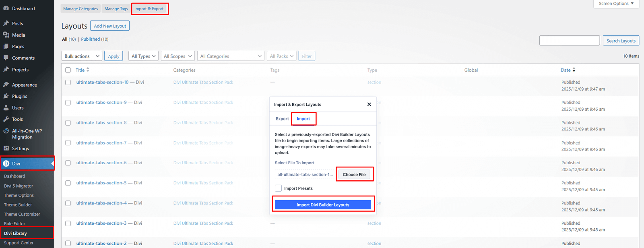The width and height of the screenshot is (644, 248).
Task: Click category link in ultimate-tabs-section-10 row
Action: pyautogui.click(x=203, y=82)
